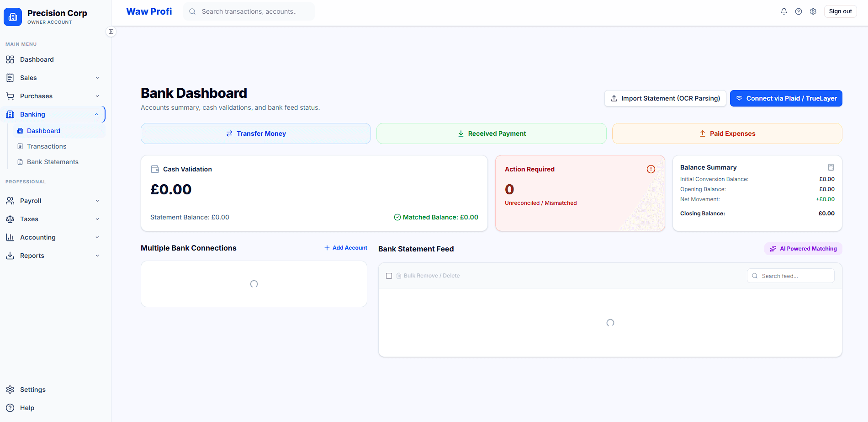Expand the Taxes menu chevron
The height and width of the screenshot is (422, 868).
click(97, 219)
